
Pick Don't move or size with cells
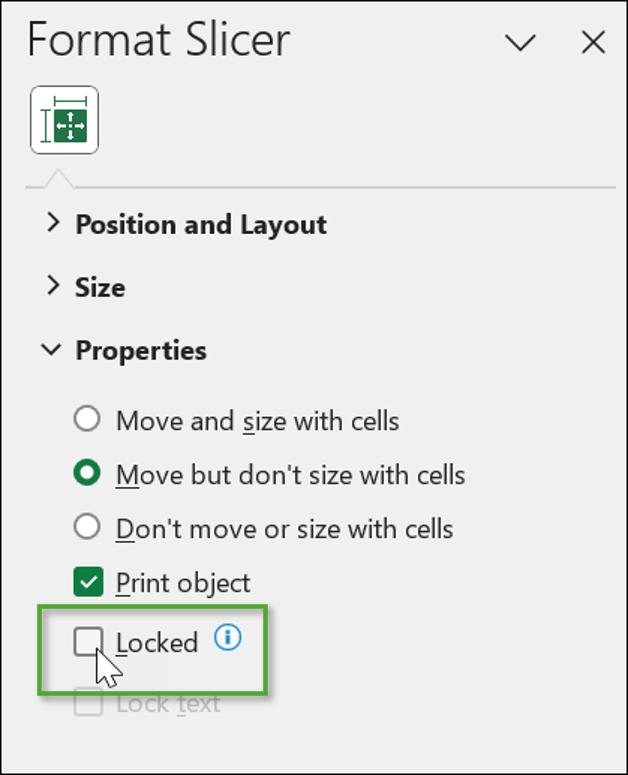tap(88, 527)
